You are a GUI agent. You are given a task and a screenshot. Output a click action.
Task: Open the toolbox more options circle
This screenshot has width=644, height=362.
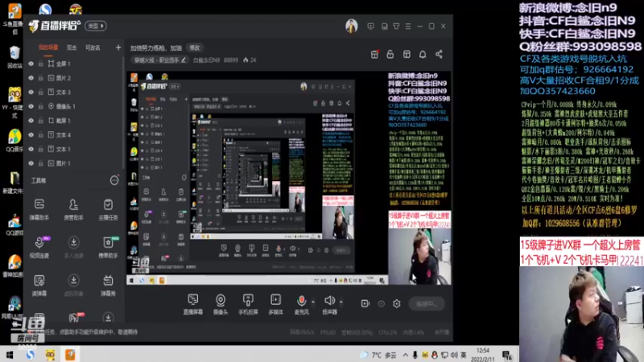click(114, 180)
